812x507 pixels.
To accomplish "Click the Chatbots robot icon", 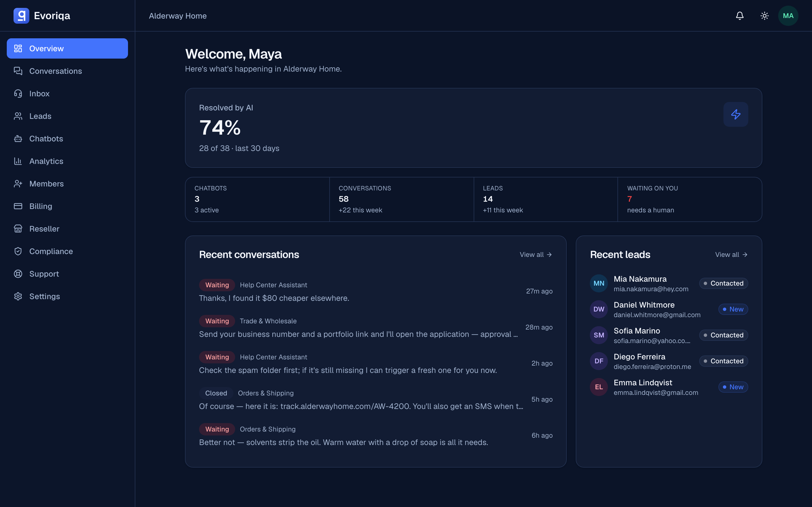I will pyautogui.click(x=18, y=139).
